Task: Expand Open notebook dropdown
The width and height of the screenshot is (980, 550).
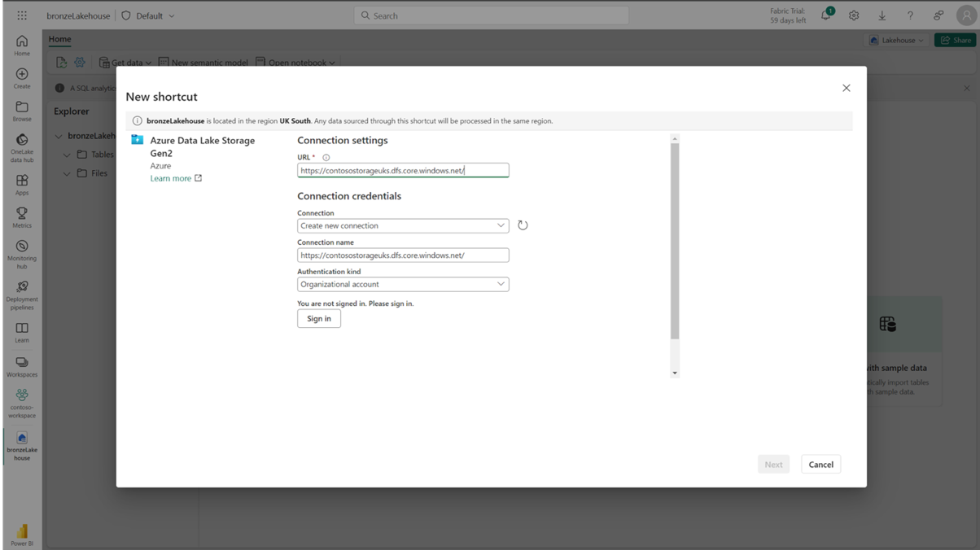Action: tap(295, 63)
